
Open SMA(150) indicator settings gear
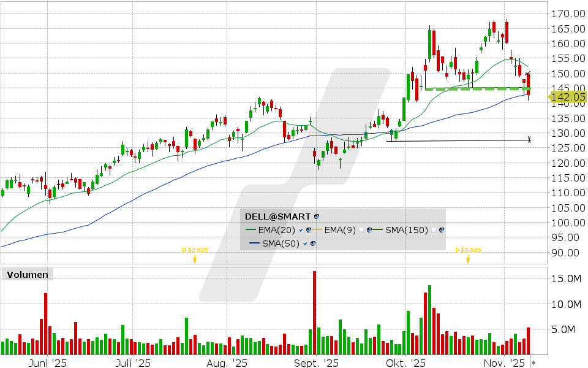[x=441, y=230]
